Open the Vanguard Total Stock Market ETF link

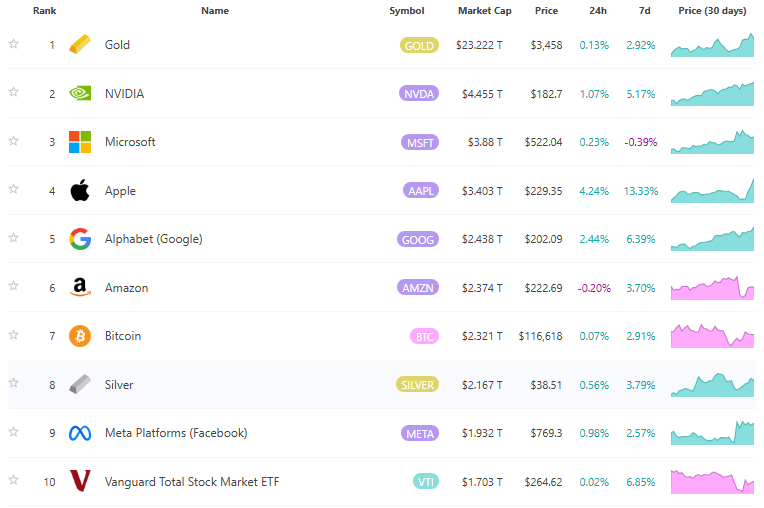(192, 482)
